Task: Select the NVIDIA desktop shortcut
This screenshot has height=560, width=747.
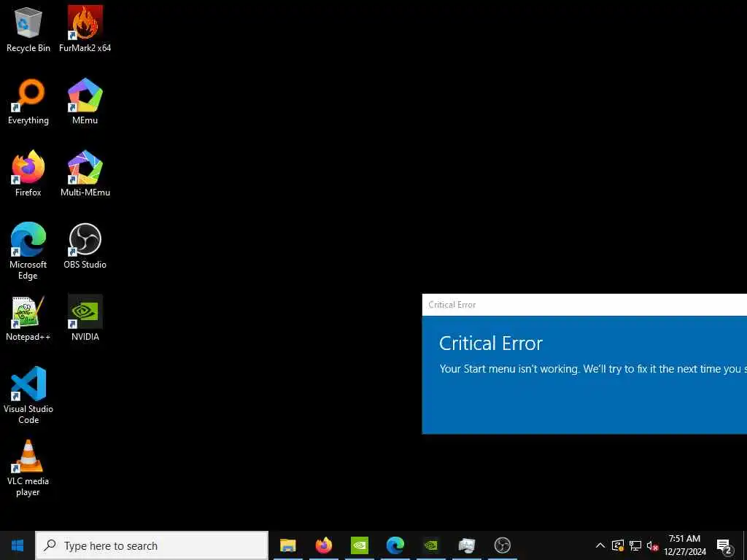Action: click(85, 318)
